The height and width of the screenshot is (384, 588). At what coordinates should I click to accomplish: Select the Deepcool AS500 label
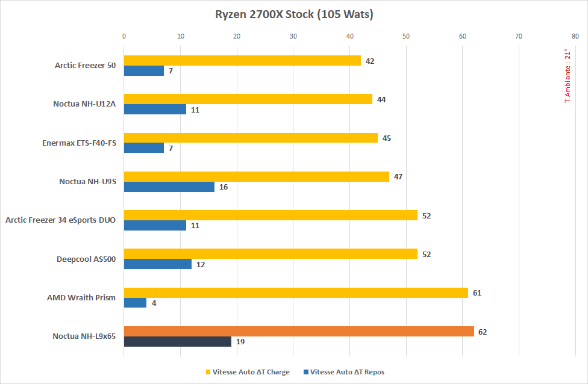[86, 259]
